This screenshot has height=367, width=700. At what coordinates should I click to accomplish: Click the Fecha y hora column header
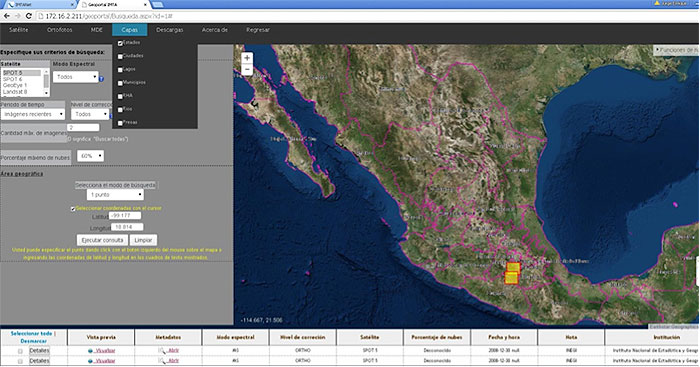(504, 337)
